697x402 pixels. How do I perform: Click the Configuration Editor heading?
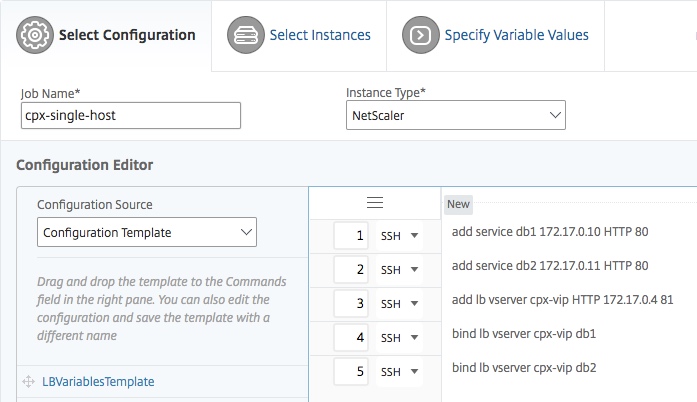tap(84, 165)
